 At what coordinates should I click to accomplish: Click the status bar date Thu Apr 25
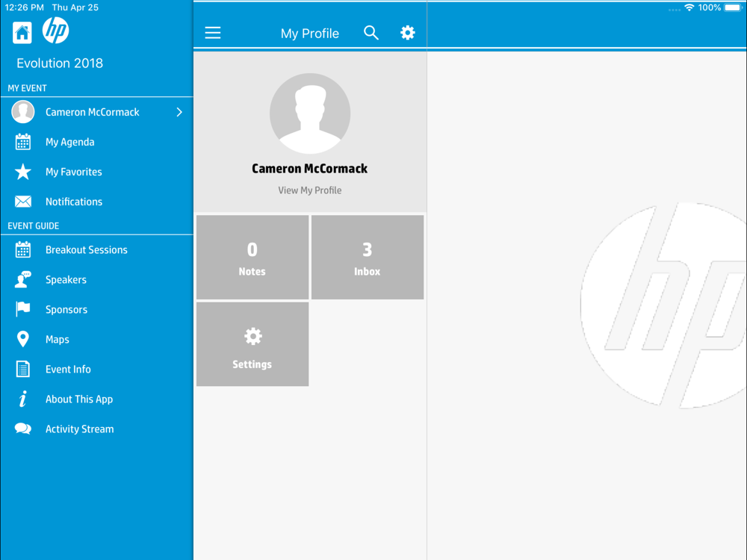coord(75,7)
